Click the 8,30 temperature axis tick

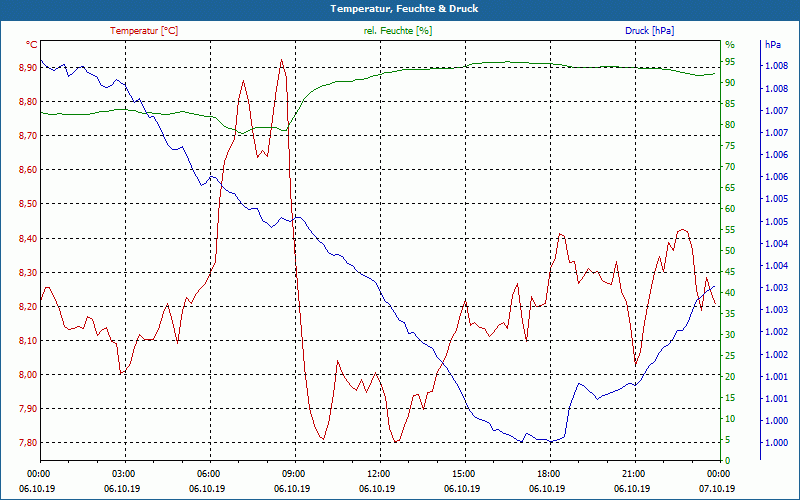pos(28,272)
